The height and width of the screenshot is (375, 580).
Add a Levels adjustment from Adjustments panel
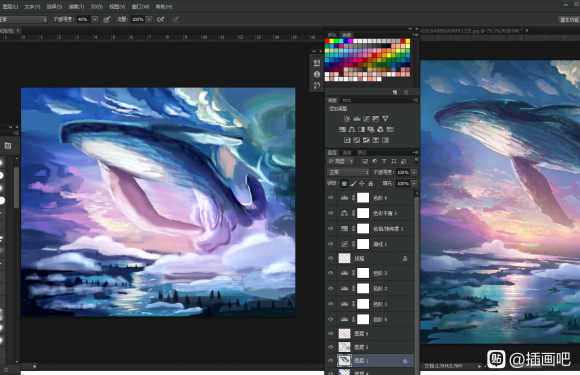click(357, 119)
